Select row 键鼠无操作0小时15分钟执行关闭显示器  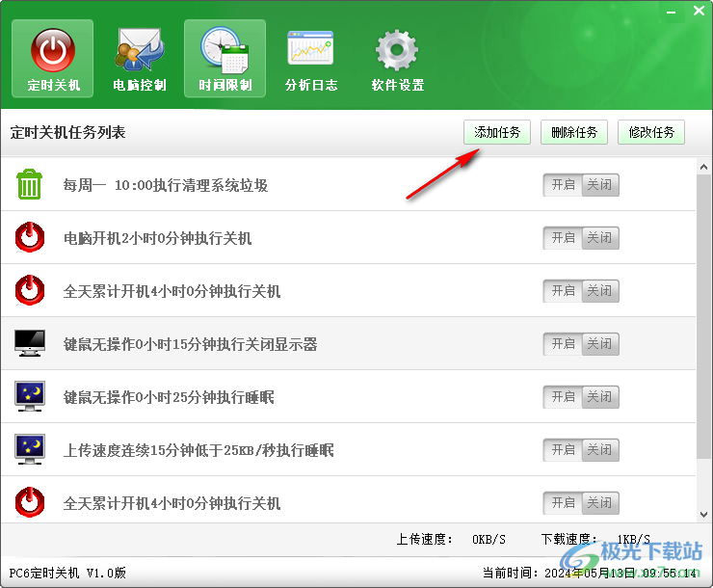(349, 343)
